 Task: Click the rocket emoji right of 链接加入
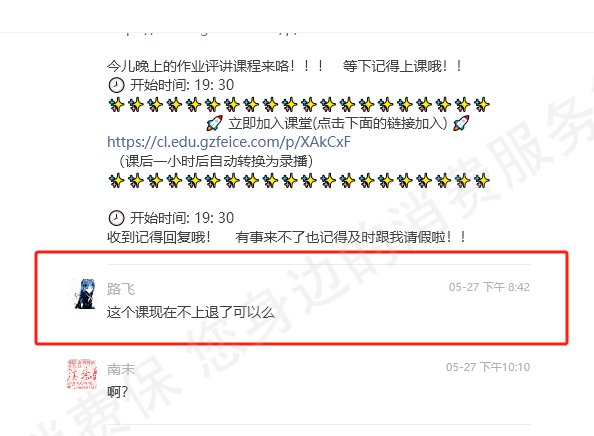461,123
